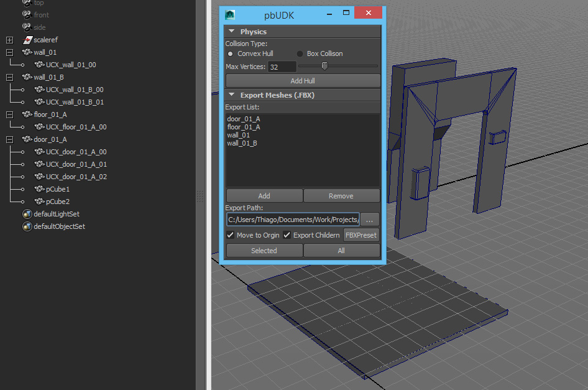Click the Remove button
Viewport: 588px width, 390px height.
341,195
